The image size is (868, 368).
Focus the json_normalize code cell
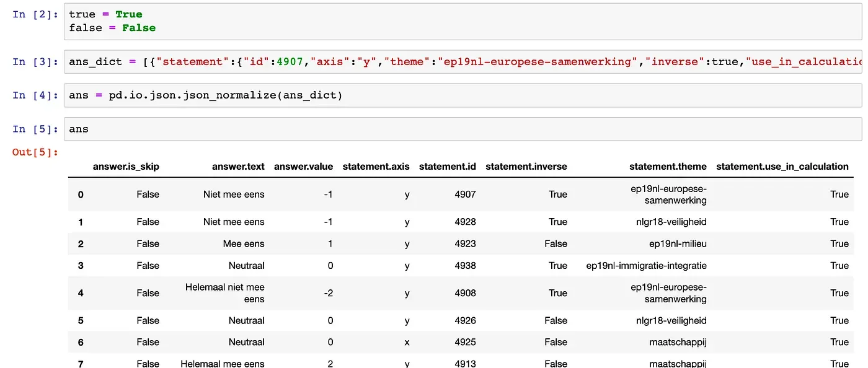[463, 95]
